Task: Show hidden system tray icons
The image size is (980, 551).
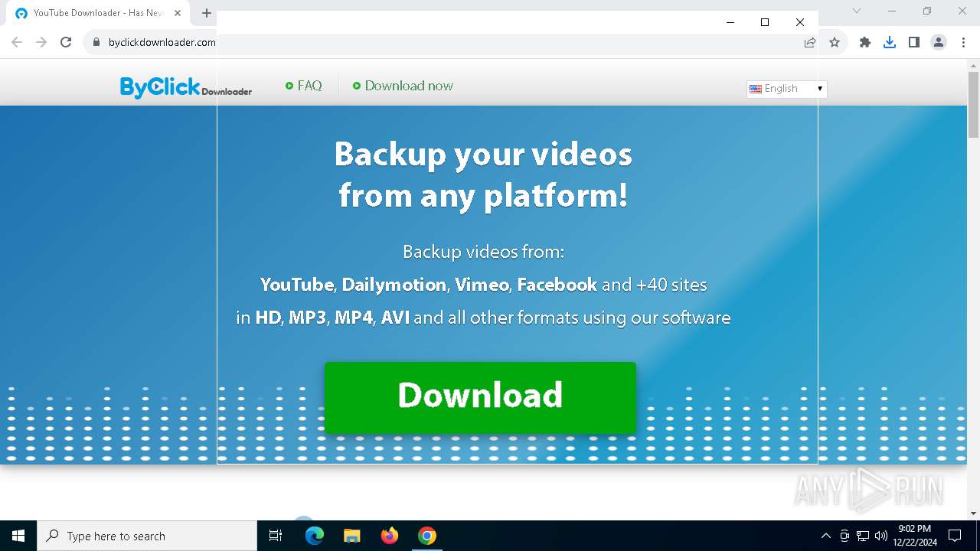Action: pyautogui.click(x=825, y=536)
